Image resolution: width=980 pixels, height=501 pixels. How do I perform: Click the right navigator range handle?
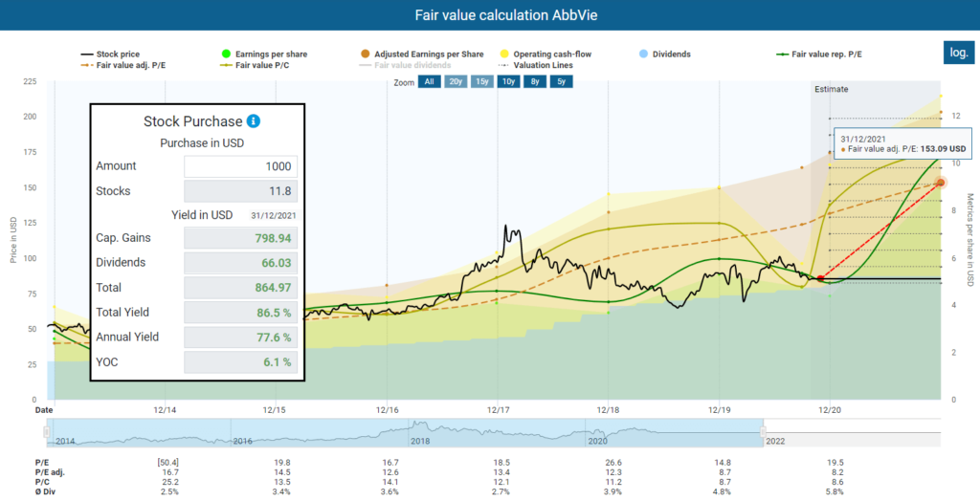[763, 432]
